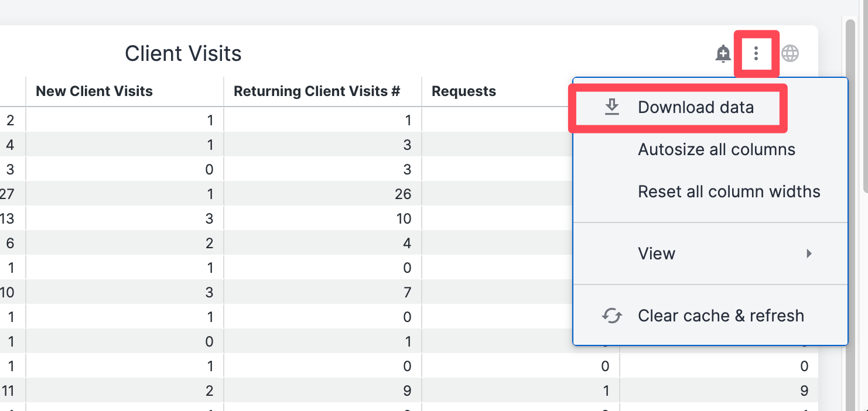Viewport: 868px width, 411px height.
Task: Expand the View submenu arrow
Action: coord(809,254)
